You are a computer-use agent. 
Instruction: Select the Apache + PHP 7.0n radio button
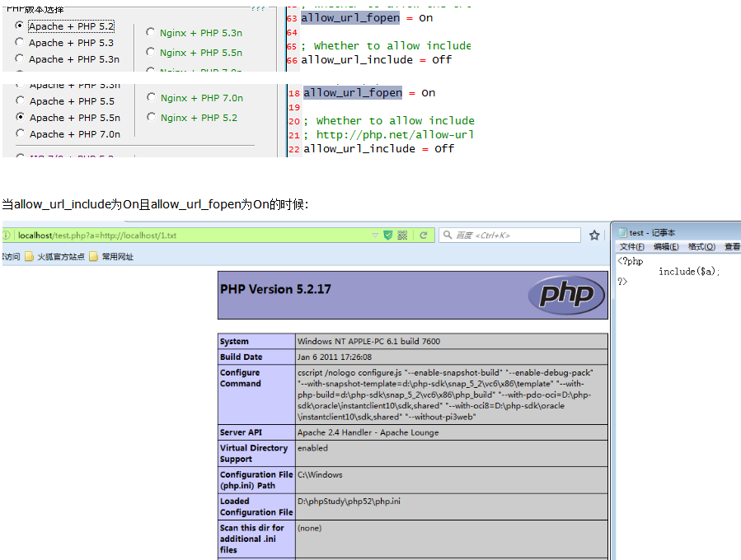pos(21,133)
